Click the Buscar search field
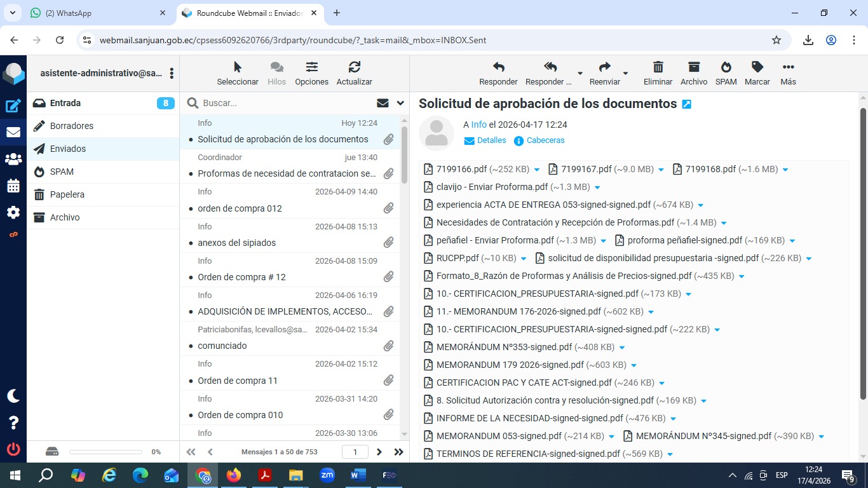This screenshot has height=488, width=868. click(286, 103)
